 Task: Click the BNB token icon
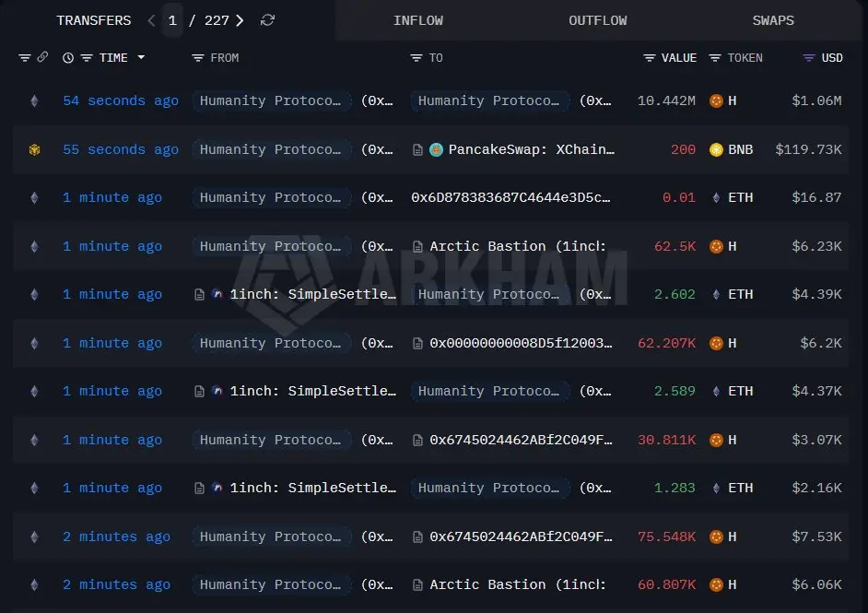(x=716, y=149)
